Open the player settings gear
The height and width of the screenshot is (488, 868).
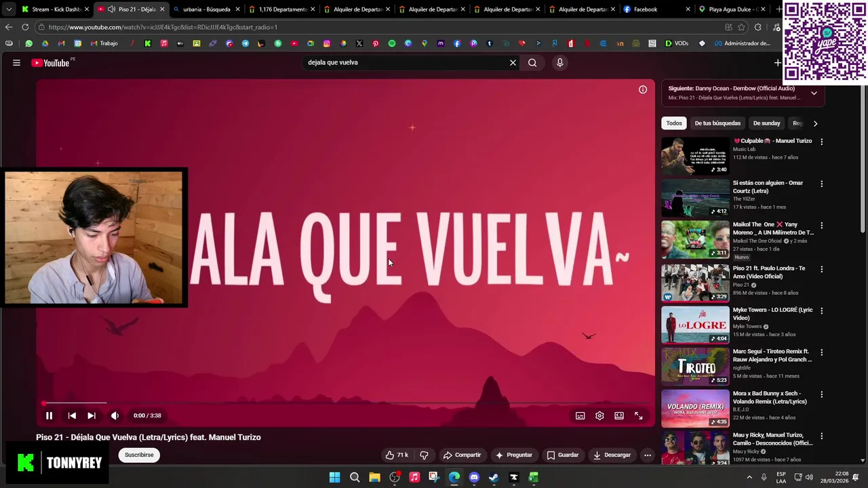coord(599,415)
